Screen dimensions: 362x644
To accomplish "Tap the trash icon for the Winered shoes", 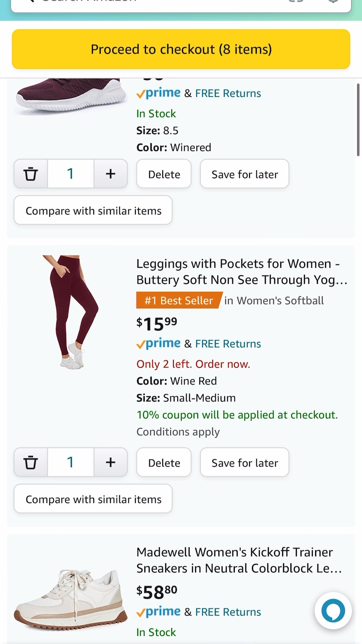I will click(x=31, y=173).
